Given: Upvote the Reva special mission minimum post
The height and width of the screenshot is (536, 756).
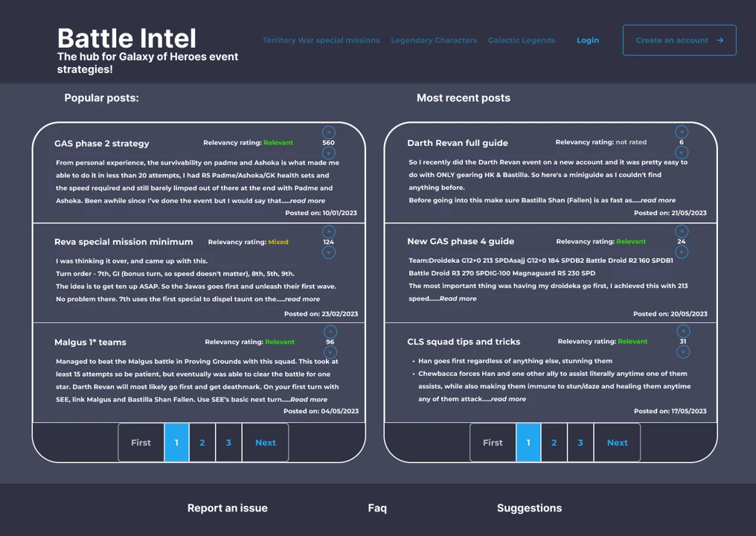Looking at the screenshot, I should click(329, 231).
